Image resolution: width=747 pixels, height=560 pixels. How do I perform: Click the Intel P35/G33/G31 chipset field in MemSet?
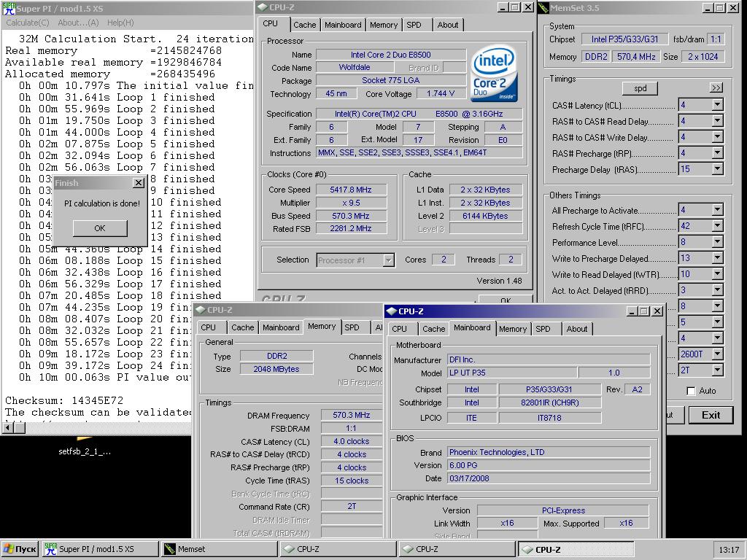624,39
